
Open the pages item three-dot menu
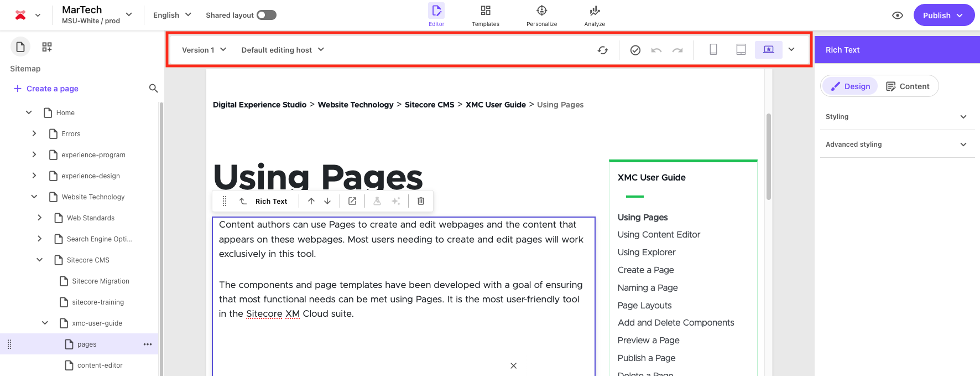pyautogui.click(x=148, y=344)
